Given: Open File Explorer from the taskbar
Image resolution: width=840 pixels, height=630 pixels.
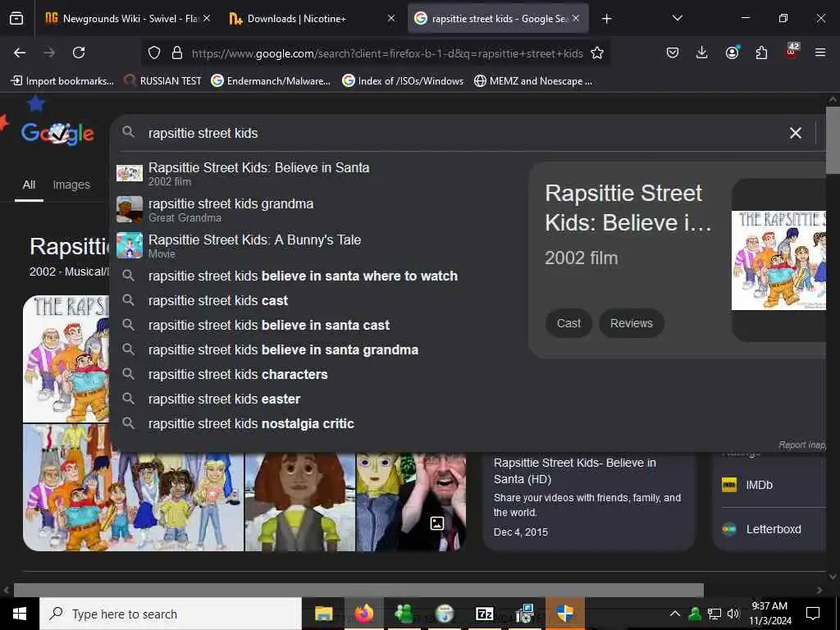Looking at the screenshot, I should pos(323,614).
